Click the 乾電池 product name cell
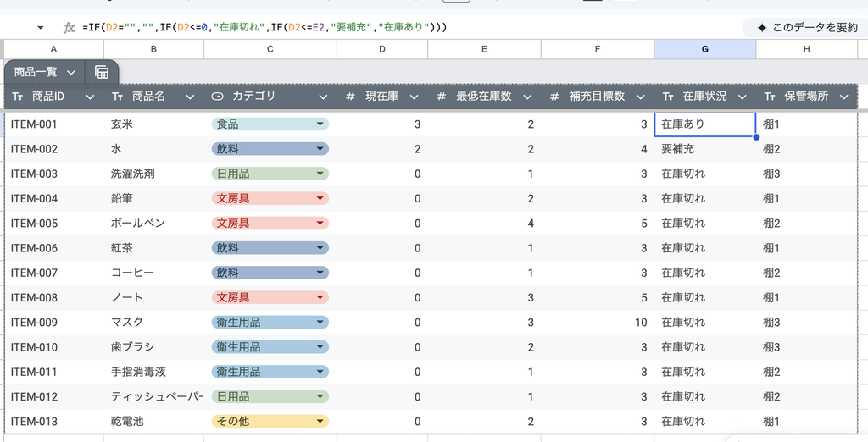This screenshot has height=442, width=868. click(x=153, y=421)
